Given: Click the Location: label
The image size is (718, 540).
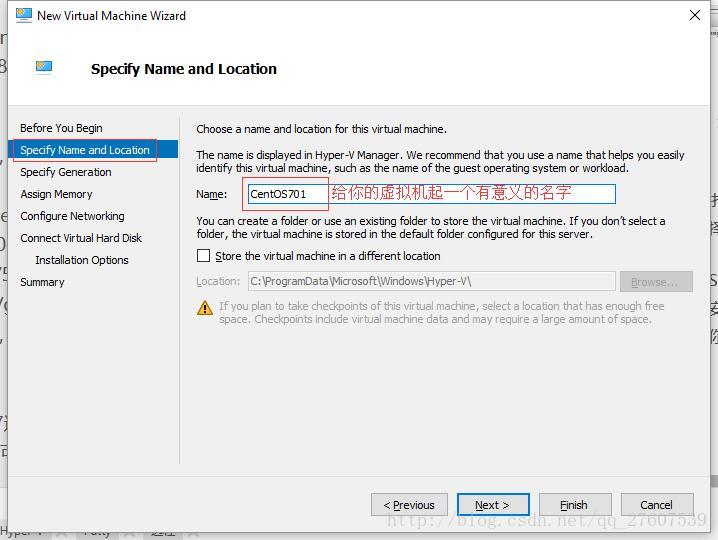Looking at the screenshot, I should click(218, 281).
